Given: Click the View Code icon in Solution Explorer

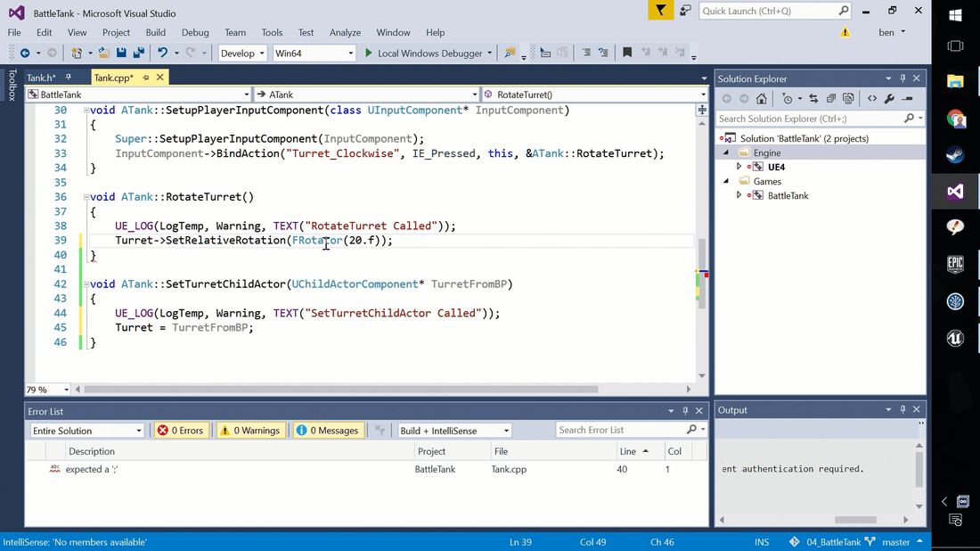Looking at the screenshot, I should coord(871,99).
